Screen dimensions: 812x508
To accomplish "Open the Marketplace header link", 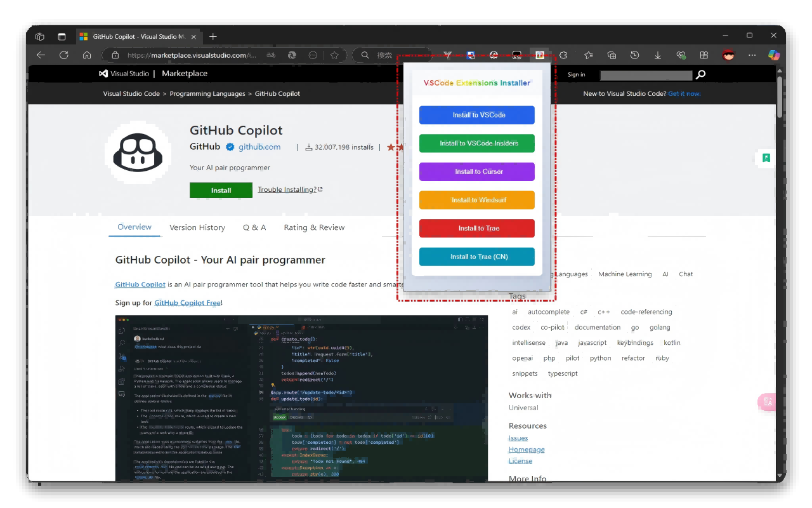I will pyautogui.click(x=185, y=74).
